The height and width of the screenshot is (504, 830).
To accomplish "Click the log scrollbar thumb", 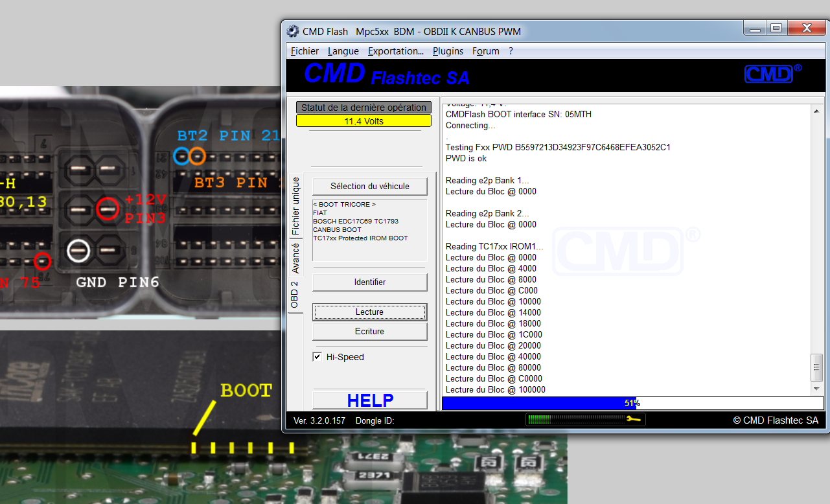I will [x=816, y=367].
